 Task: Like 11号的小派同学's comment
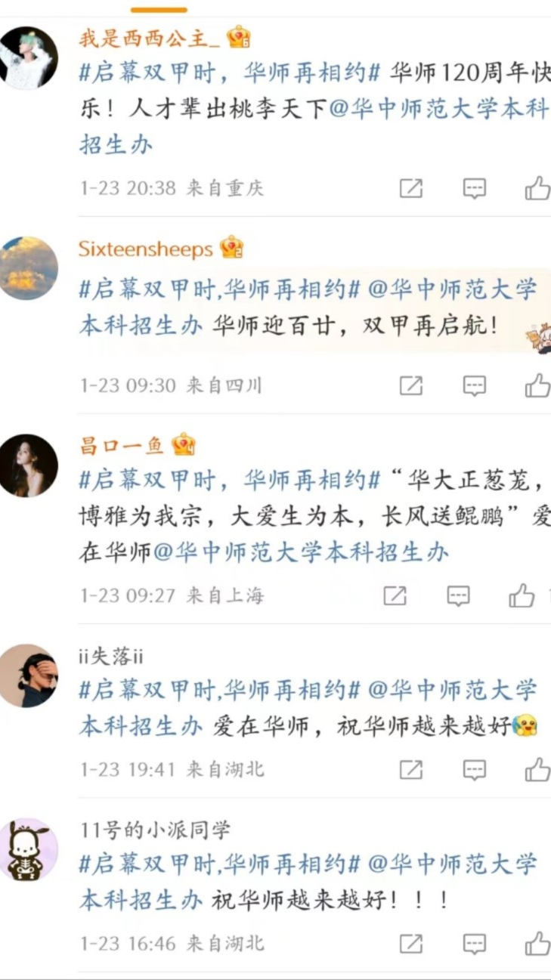(538, 943)
